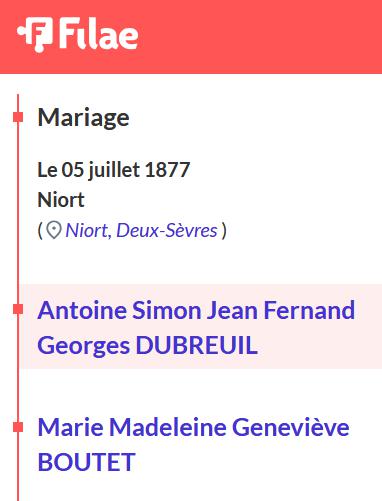
Task: Click the pink highlighted row background
Action: pos(200,326)
